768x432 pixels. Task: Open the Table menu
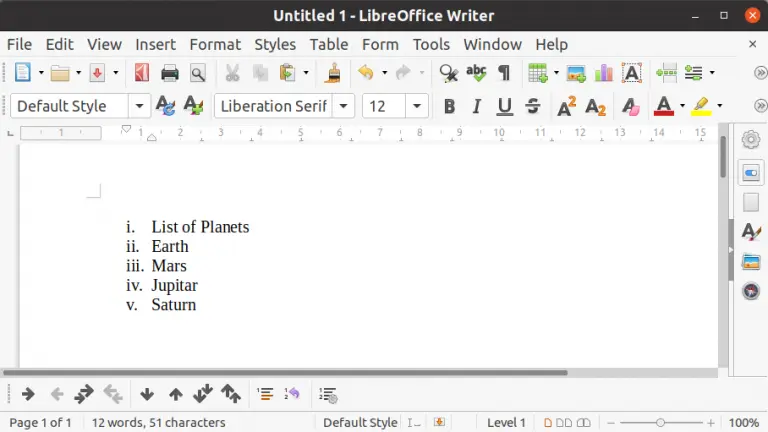328,44
